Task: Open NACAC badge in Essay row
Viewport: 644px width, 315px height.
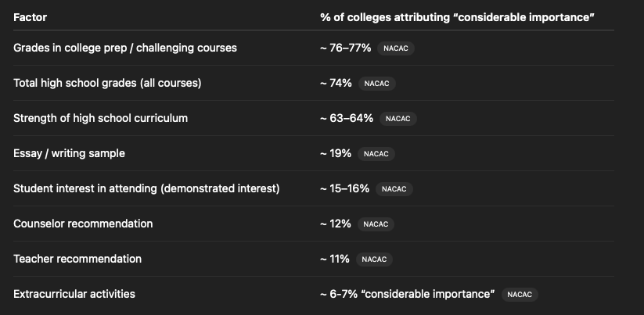Action: click(x=376, y=154)
